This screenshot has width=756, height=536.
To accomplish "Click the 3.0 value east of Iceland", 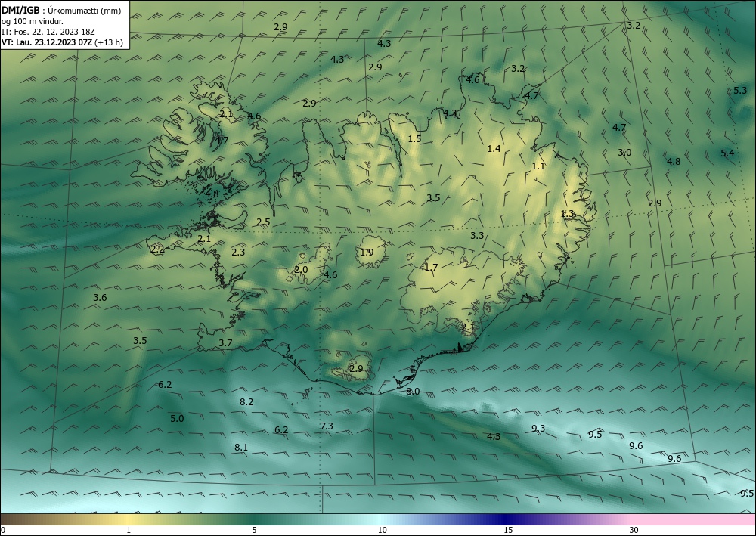I will coord(624,152).
